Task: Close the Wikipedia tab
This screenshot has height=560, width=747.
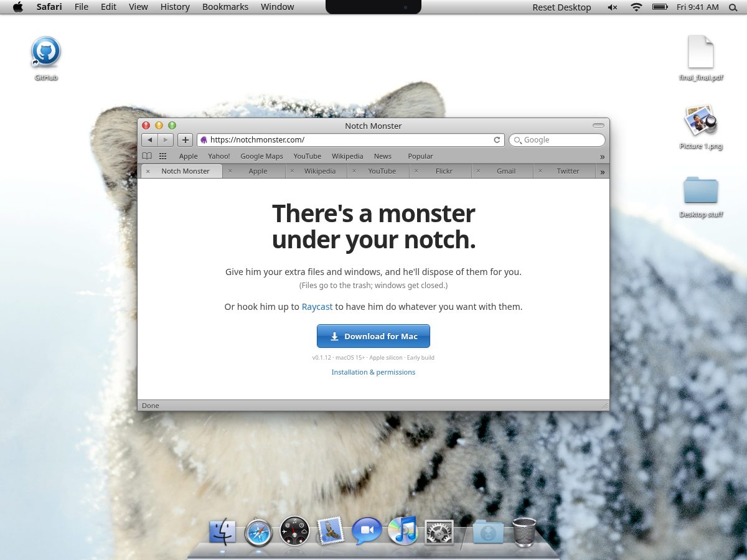Action: pyautogui.click(x=292, y=171)
